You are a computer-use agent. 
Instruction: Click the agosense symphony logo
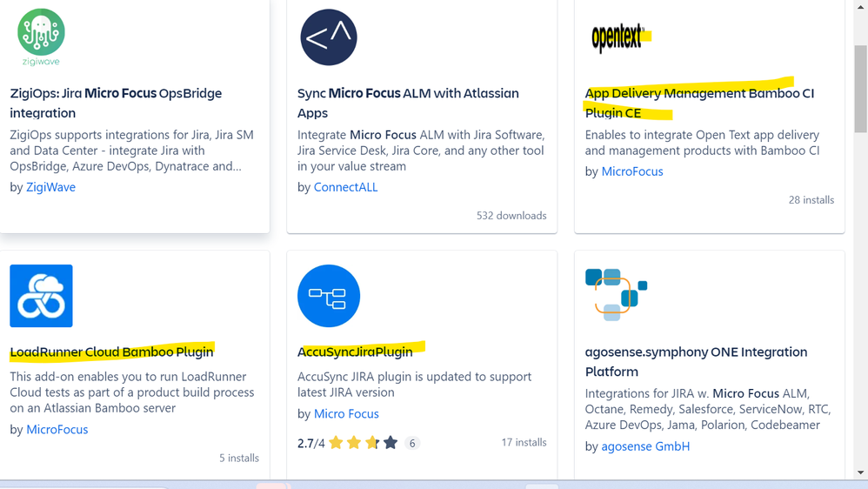pos(616,294)
